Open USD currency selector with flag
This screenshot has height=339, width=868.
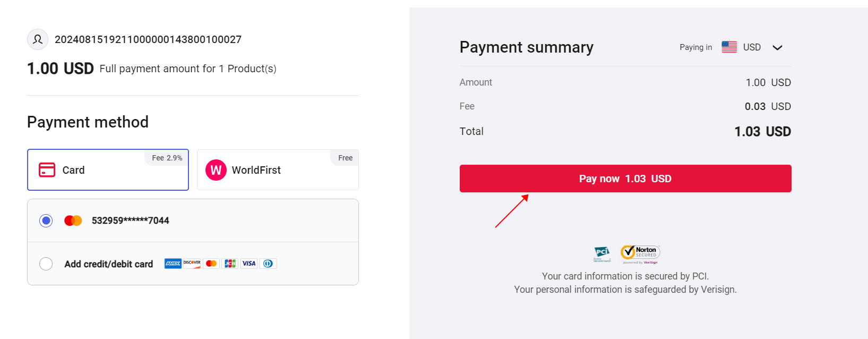coord(742,47)
